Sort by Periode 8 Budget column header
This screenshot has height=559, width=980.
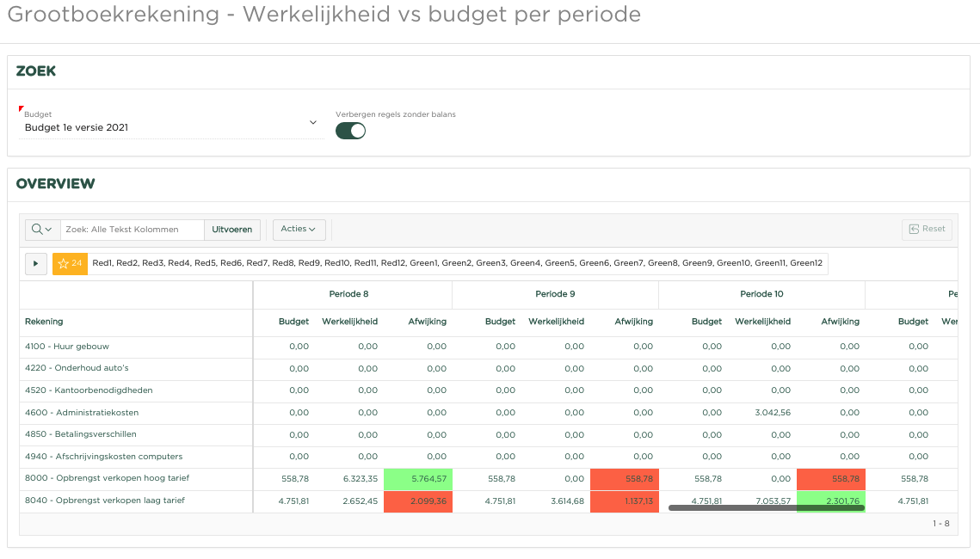[x=293, y=322]
